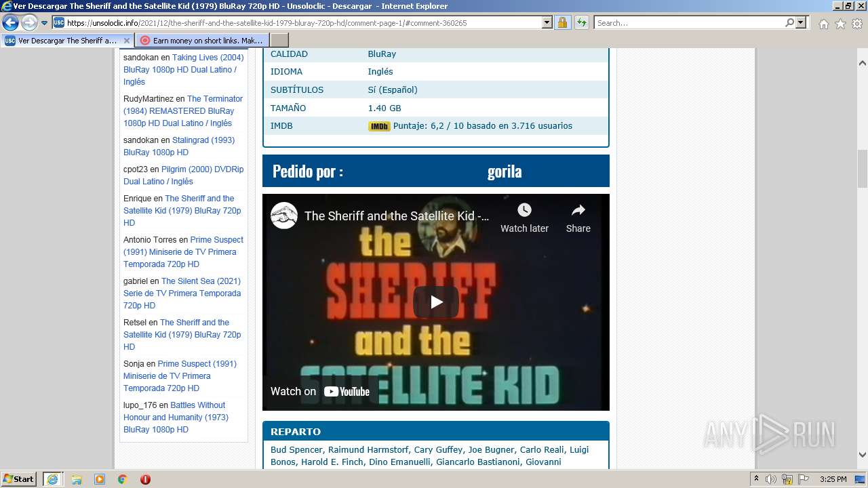868x488 pixels.
Task: Open the Home icon
Action: [x=823, y=24]
